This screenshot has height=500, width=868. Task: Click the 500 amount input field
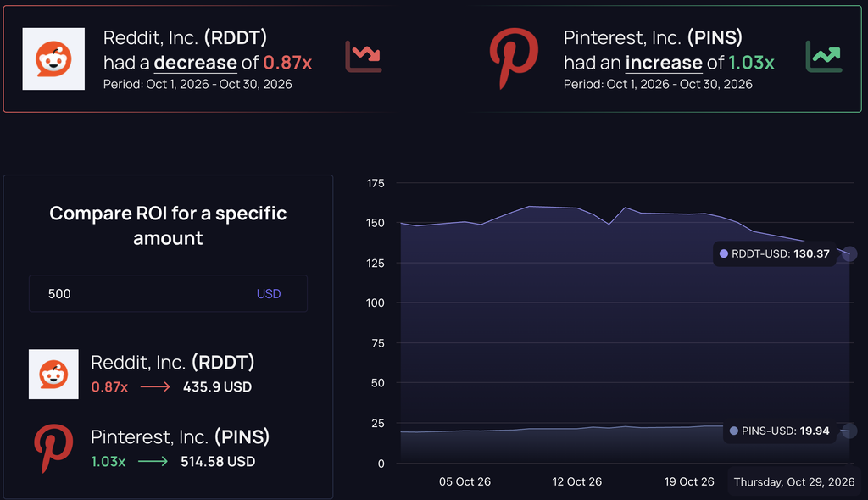point(168,293)
